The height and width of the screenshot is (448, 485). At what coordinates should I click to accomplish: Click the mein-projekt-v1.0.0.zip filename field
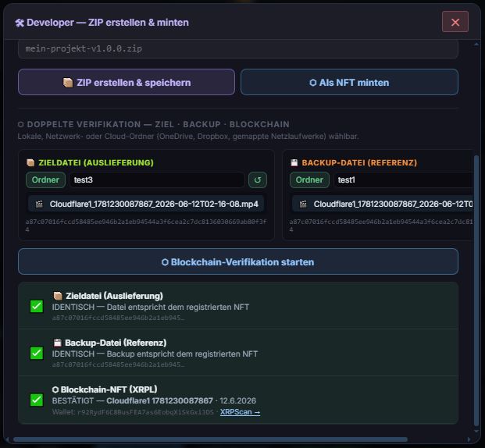point(238,49)
